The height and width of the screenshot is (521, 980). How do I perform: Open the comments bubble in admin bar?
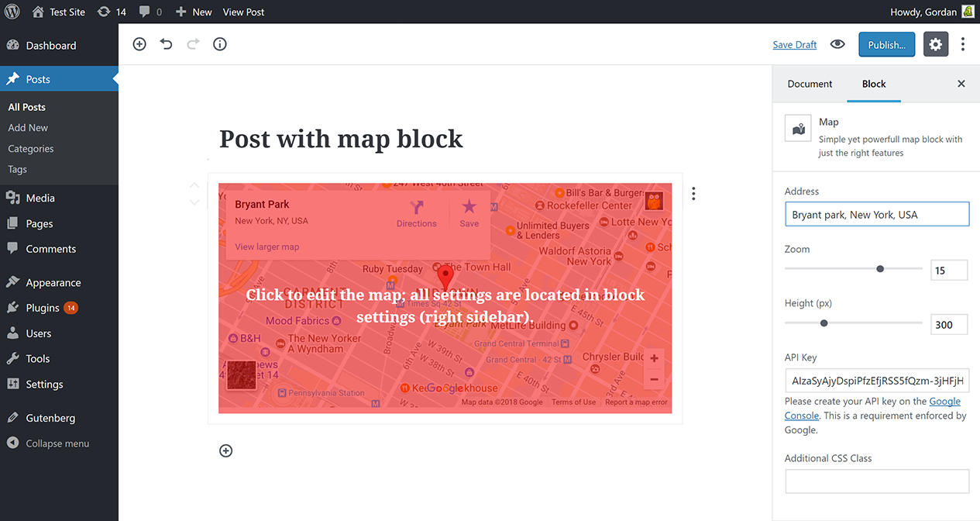tap(151, 12)
